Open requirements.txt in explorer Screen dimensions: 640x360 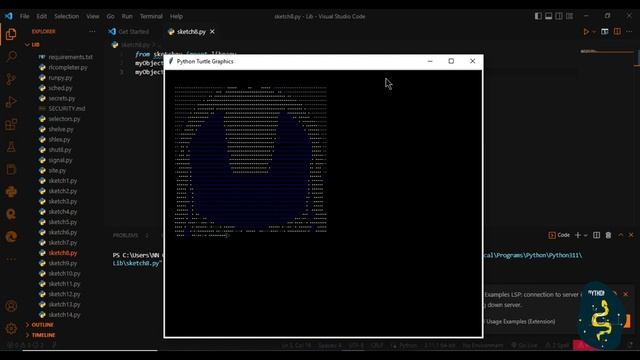click(x=70, y=57)
